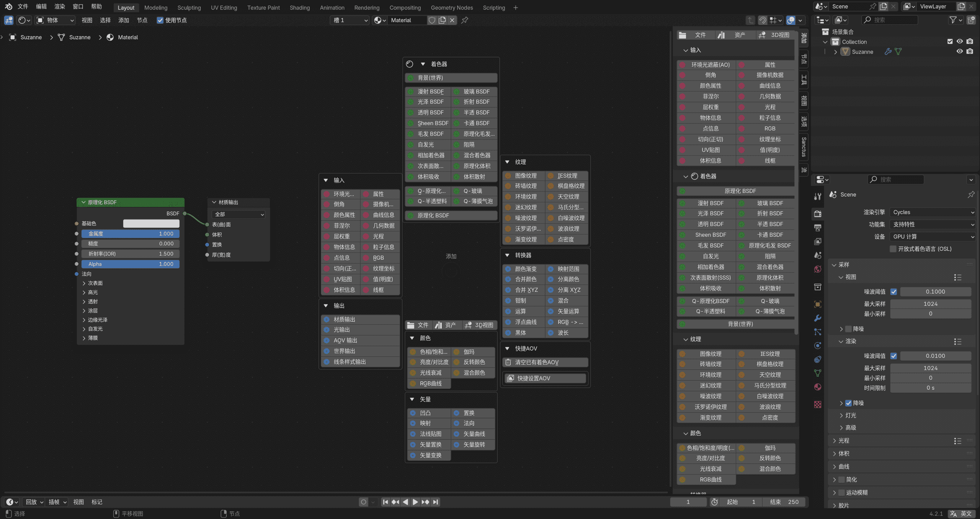This screenshot has width=980, height=519.
Task: Click the Alpha slider on 原理化 BSDF
Action: pyautogui.click(x=131, y=264)
